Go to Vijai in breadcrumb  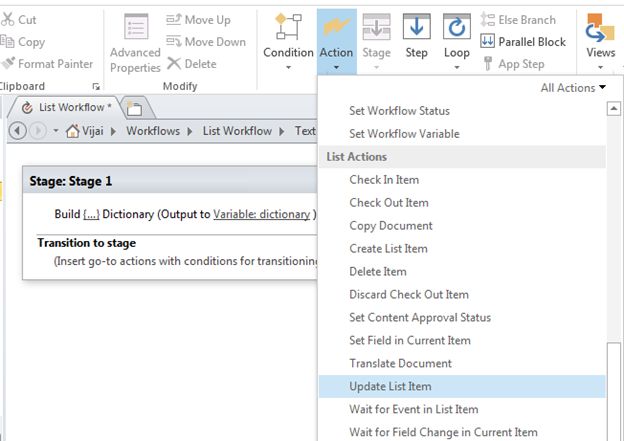93,131
